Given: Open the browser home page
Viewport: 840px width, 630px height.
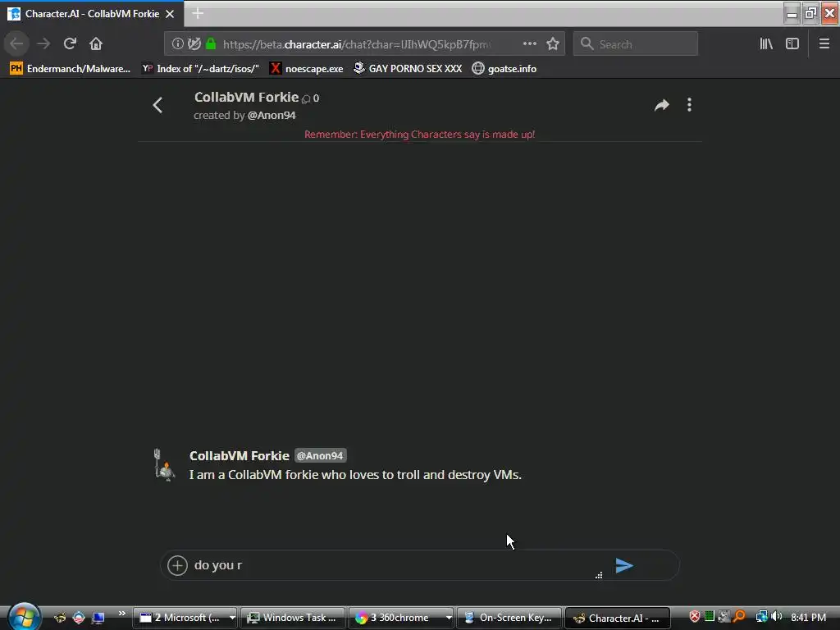Looking at the screenshot, I should coord(96,44).
